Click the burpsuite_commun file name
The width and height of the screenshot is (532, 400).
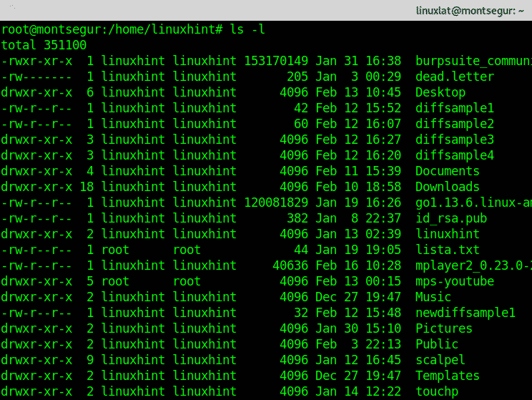[473, 61]
